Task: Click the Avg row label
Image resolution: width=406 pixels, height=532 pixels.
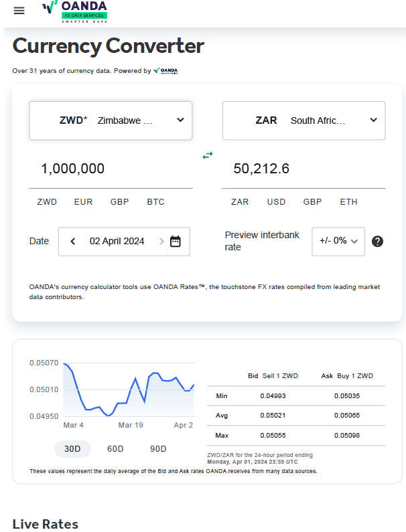Action: pyautogui.click(x=222, y=416)
